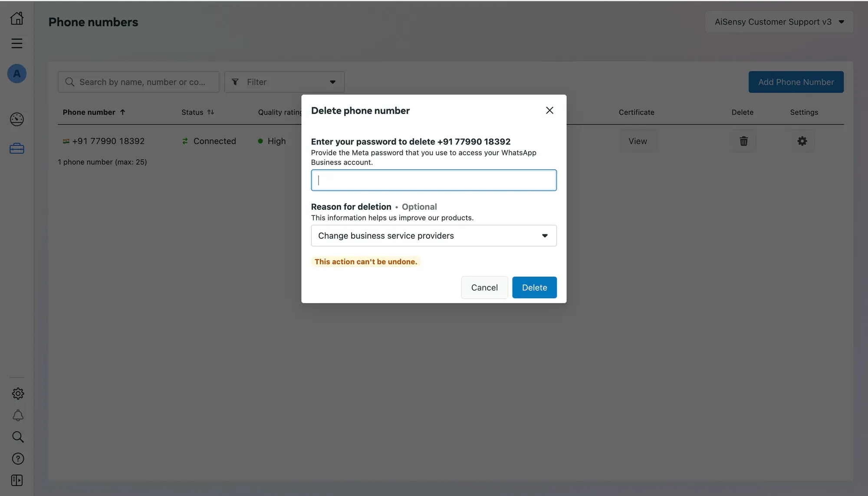The image size is (868, 496).
Task: Open sidebar settings gear icon
Action: click(x=18, y=394)
